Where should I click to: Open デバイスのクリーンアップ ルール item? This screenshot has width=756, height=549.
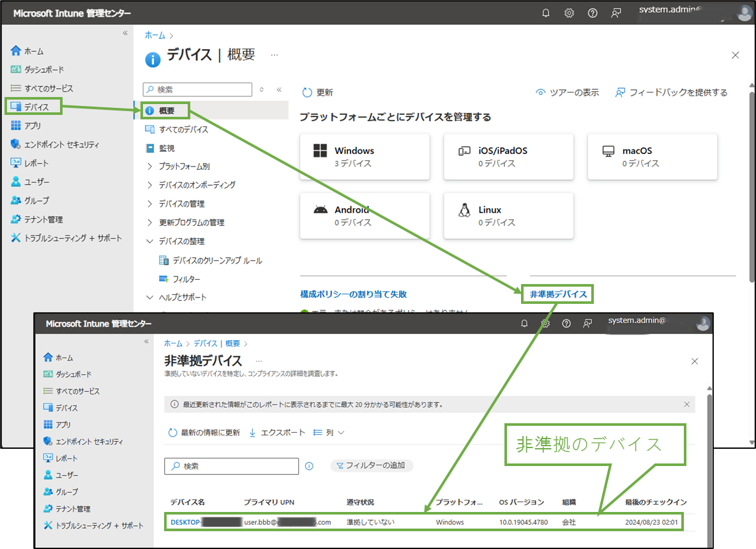211,260
